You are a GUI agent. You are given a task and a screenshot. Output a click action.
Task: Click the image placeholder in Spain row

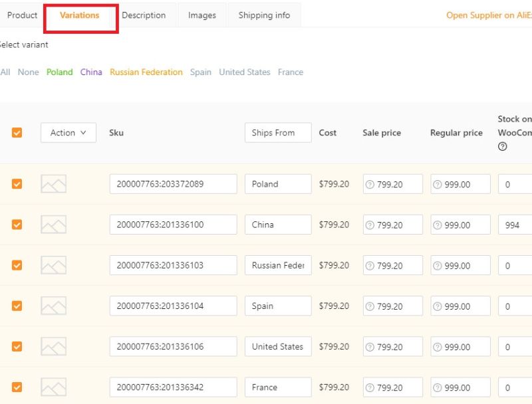[53, 306]
